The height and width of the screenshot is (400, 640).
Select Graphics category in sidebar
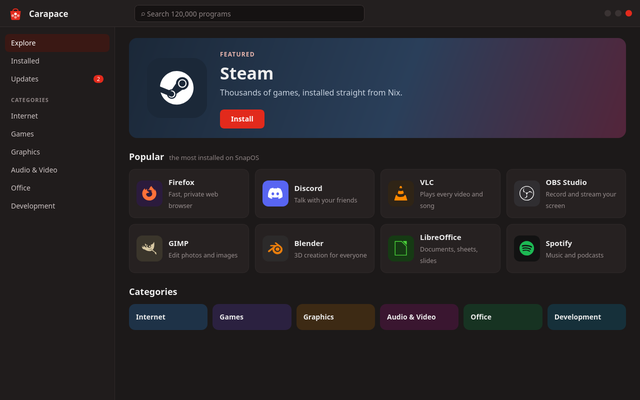pyautogui.click(x=57, y=152)
